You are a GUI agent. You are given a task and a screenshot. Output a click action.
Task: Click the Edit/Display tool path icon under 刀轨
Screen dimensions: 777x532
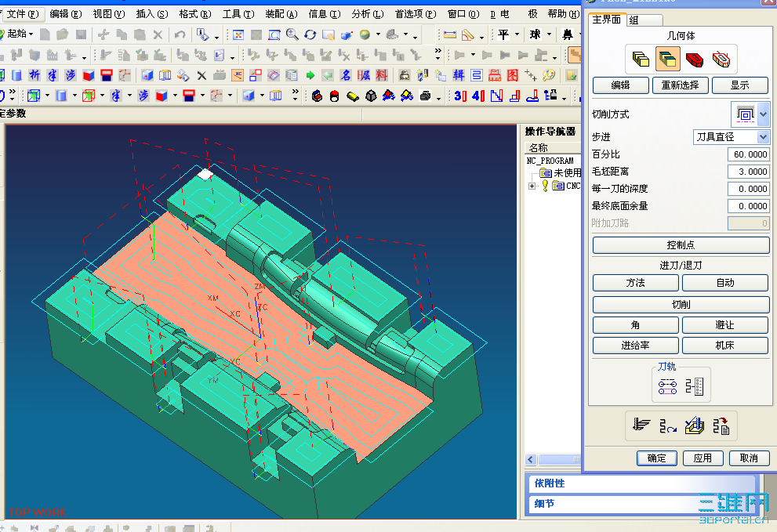point(667,386)
